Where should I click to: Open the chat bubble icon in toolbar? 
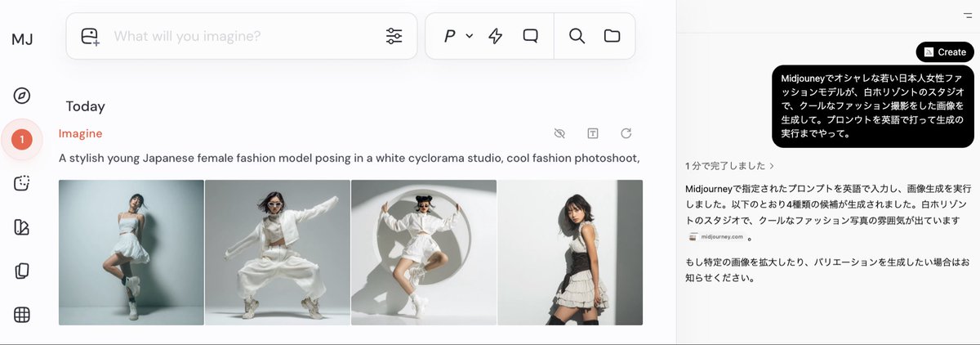pyautogui.click(x=531, y=36)
